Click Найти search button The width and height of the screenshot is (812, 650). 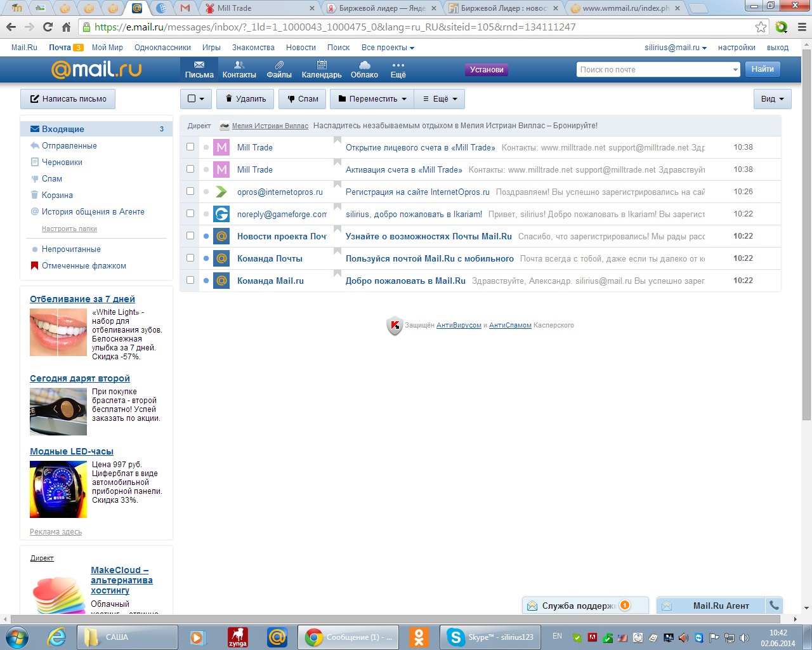pos(763,69)
